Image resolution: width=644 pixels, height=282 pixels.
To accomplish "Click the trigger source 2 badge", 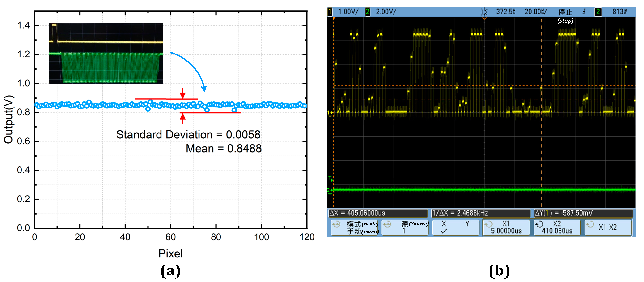I will click(598, 12).
